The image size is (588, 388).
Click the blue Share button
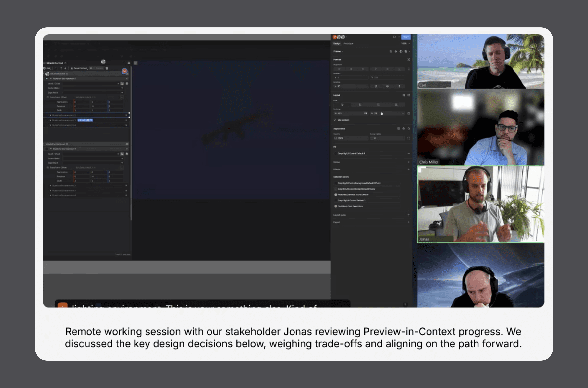[406, 37]
